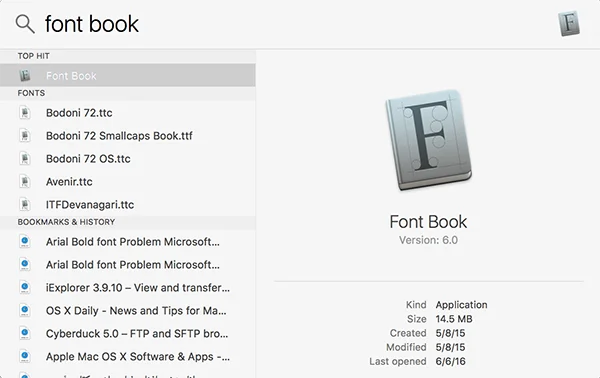Click the FONTS section header

tap(31, 93)
